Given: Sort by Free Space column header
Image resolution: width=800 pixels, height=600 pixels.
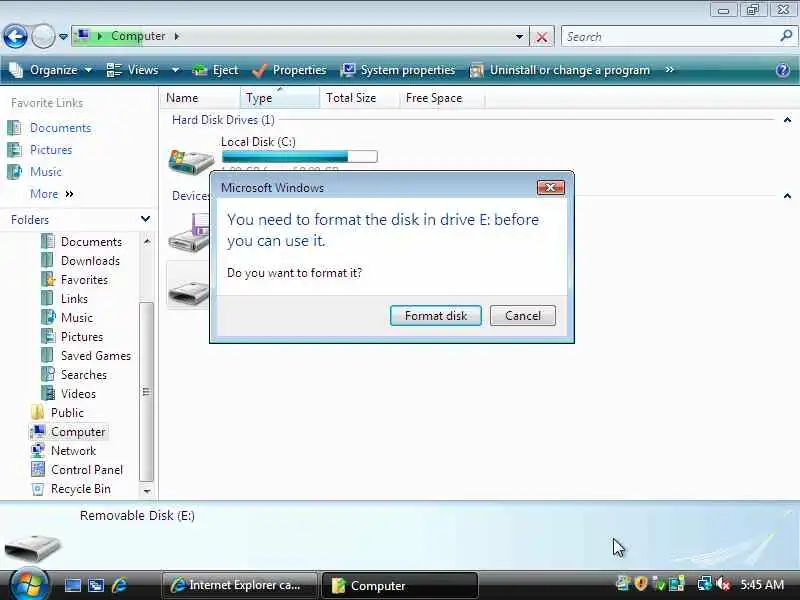Looking at the screenshot, I should click(x=442, y=98).
